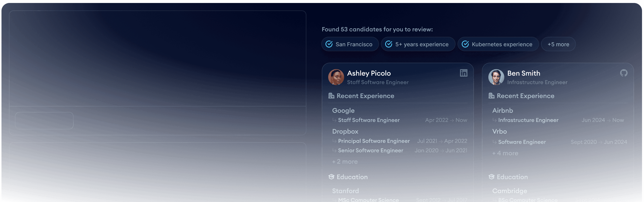Click the empty rounded button in left panel

(44, 121)
